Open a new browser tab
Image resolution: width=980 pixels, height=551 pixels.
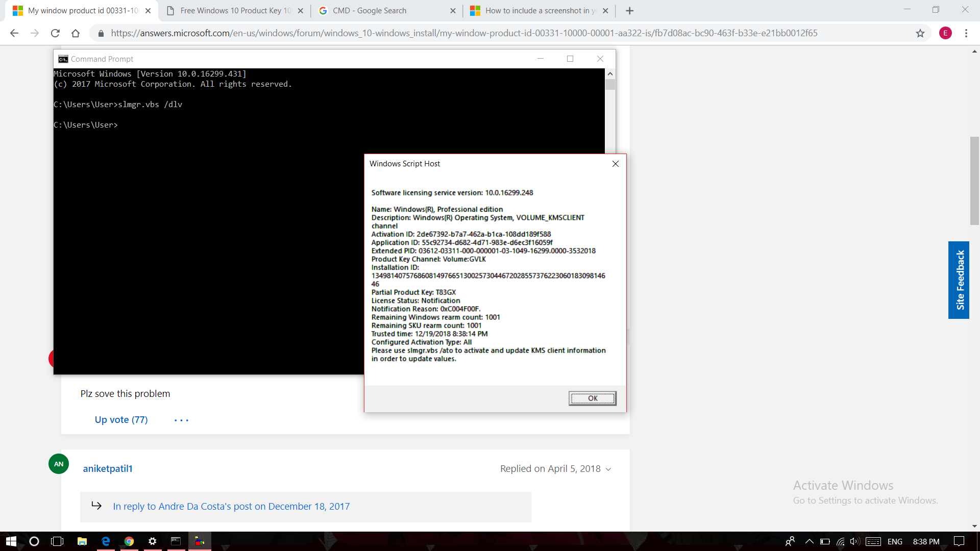[629, 11]
